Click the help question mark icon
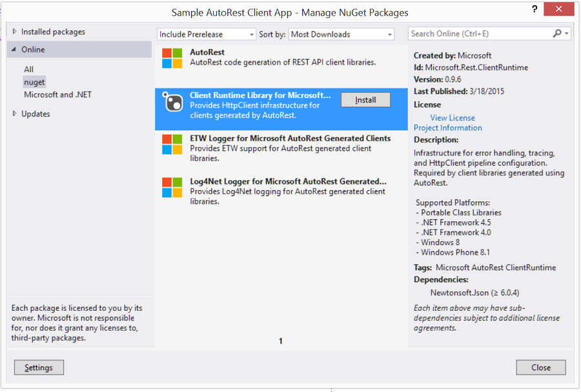This screenshot has width=581, height=392. click(x=535, y=9)
